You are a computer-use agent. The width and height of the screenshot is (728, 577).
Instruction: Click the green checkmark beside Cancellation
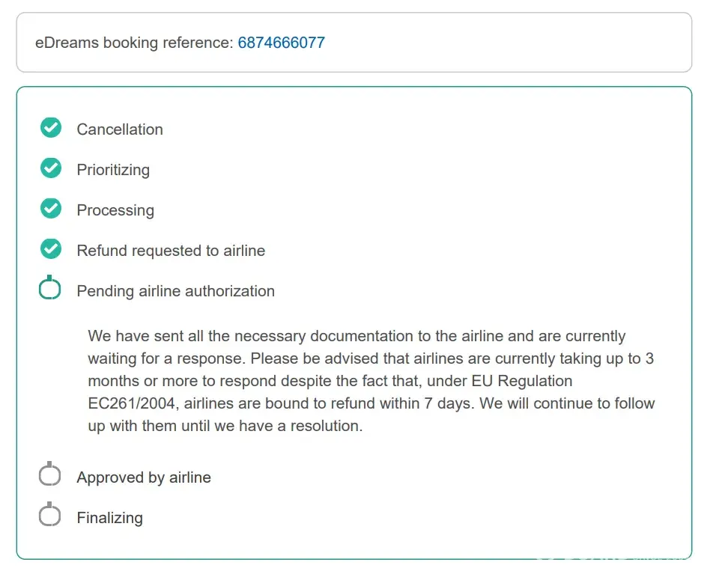pyautogui.click(x=50, y=129)
